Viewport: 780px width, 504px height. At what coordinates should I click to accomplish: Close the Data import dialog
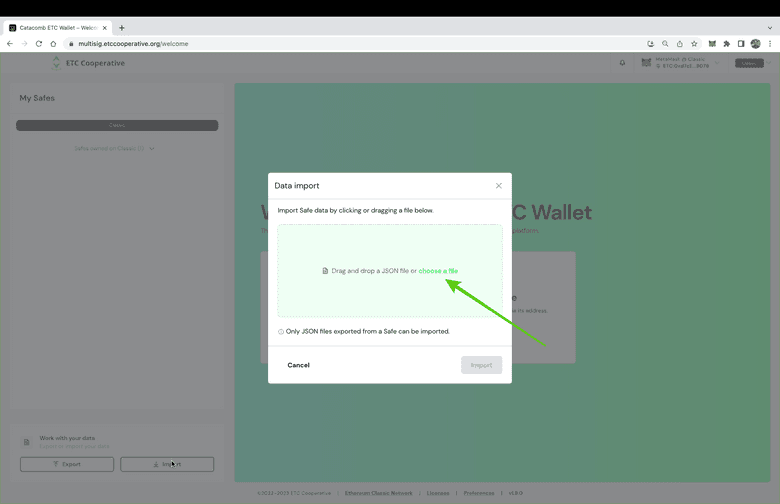click(499, 186)
